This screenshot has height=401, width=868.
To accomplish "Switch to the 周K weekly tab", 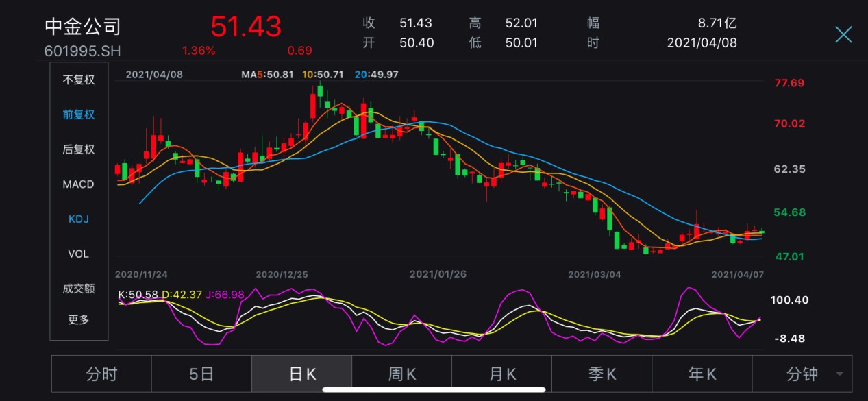I will point(401,374).
